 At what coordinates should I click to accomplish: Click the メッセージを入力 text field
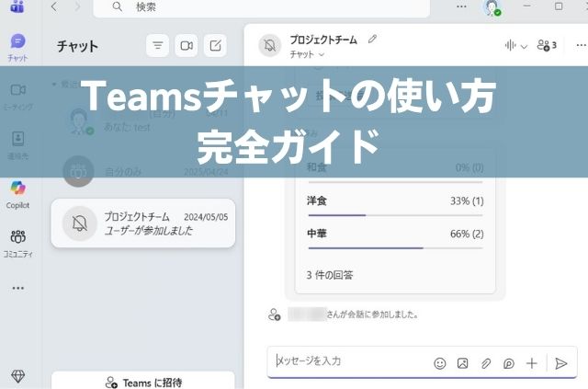click(x=349, y=362)
